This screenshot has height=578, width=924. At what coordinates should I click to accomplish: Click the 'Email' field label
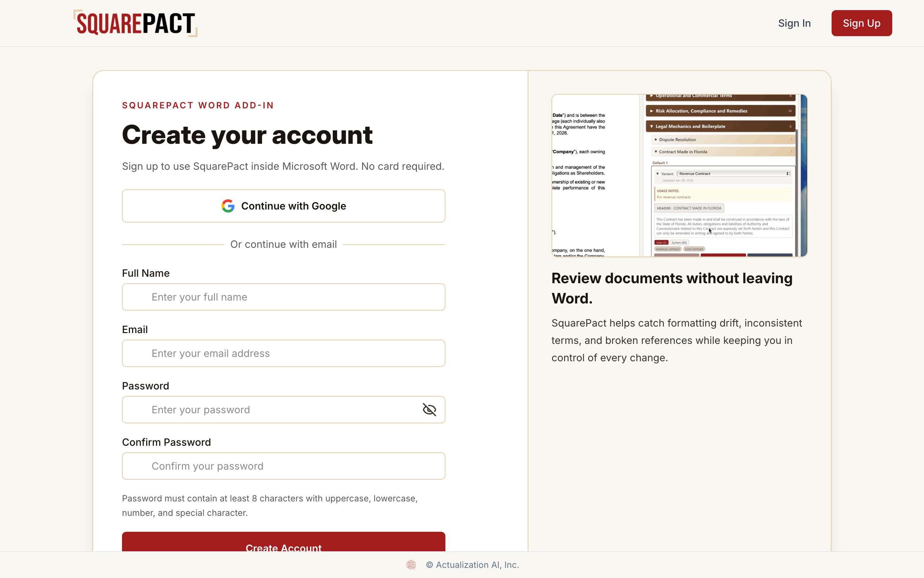coord(135,329)
